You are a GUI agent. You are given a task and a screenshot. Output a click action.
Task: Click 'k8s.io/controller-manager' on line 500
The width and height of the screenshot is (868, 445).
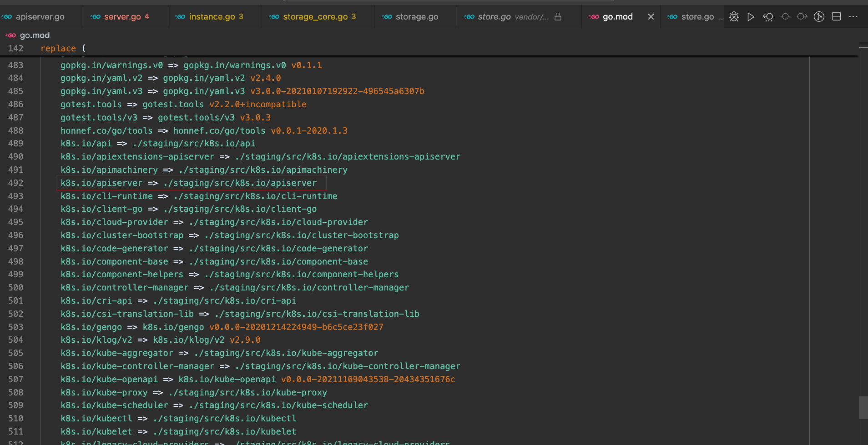coord(124,288)
